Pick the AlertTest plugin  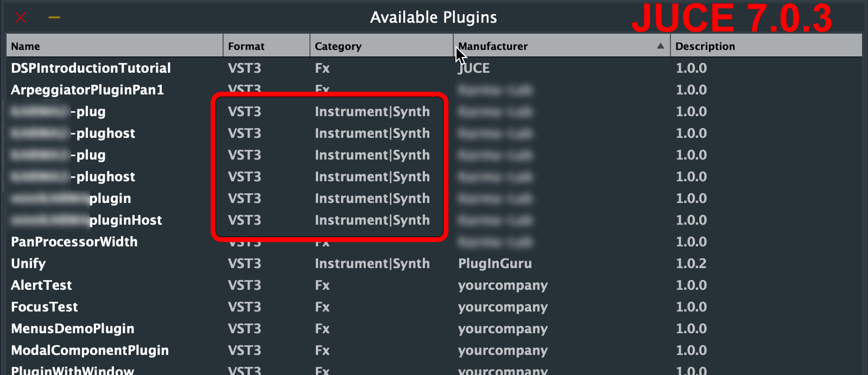tap(41, 285)
